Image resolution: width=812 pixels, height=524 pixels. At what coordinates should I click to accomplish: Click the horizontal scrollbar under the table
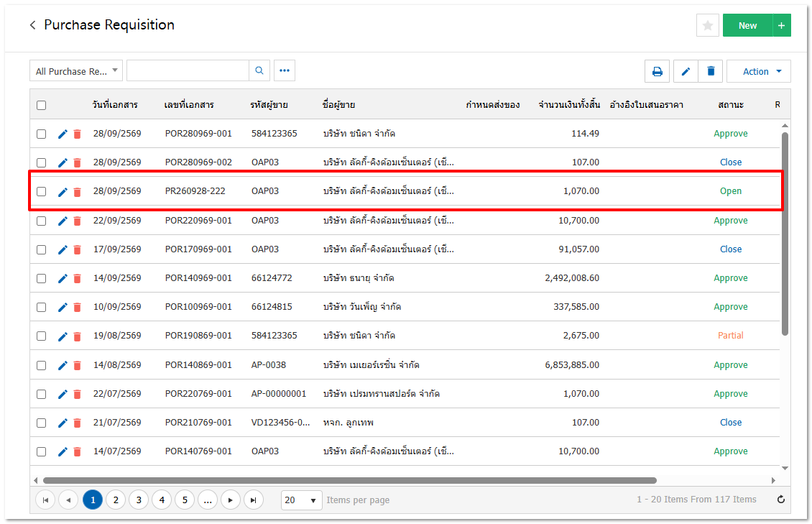(x=349, y=480)
